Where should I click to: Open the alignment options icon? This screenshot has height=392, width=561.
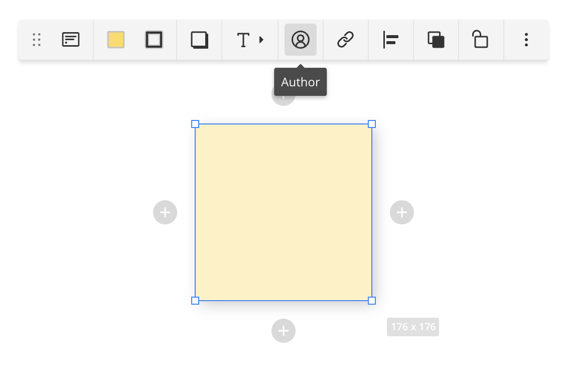point(391,40)
